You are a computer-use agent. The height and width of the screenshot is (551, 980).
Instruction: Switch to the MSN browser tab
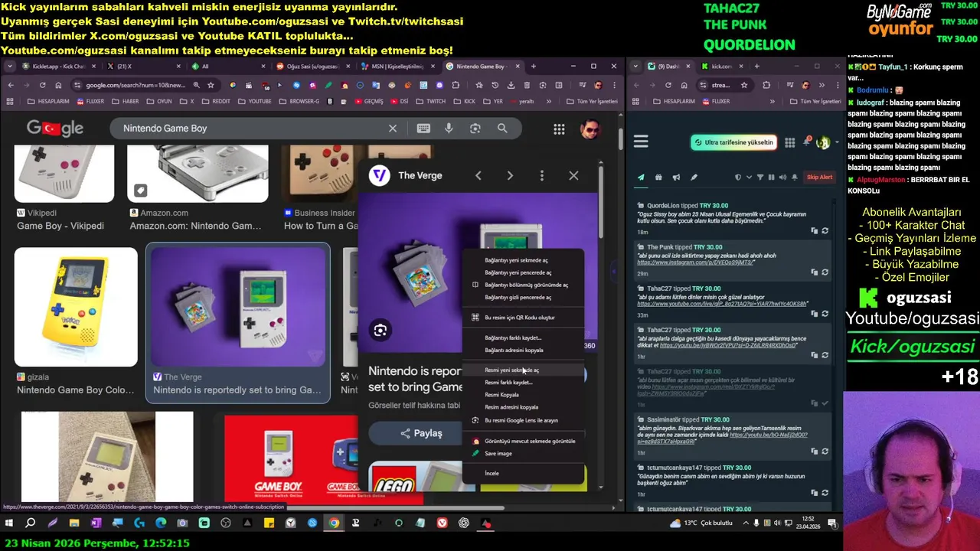(x=397, y=67)
